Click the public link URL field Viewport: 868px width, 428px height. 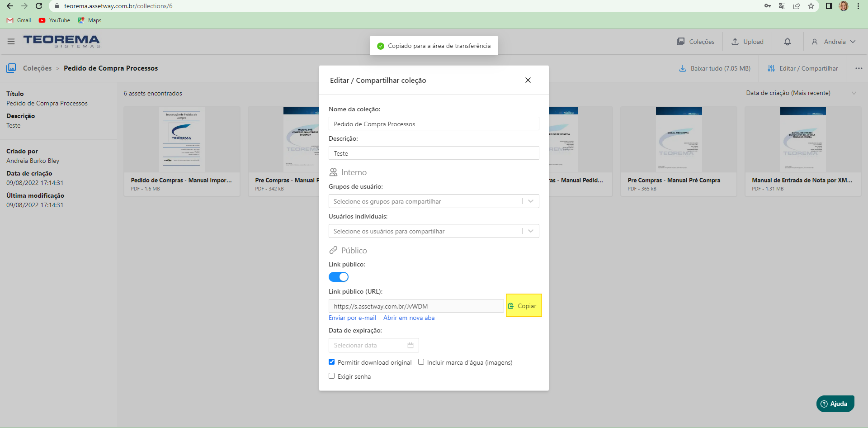point(416,306)
